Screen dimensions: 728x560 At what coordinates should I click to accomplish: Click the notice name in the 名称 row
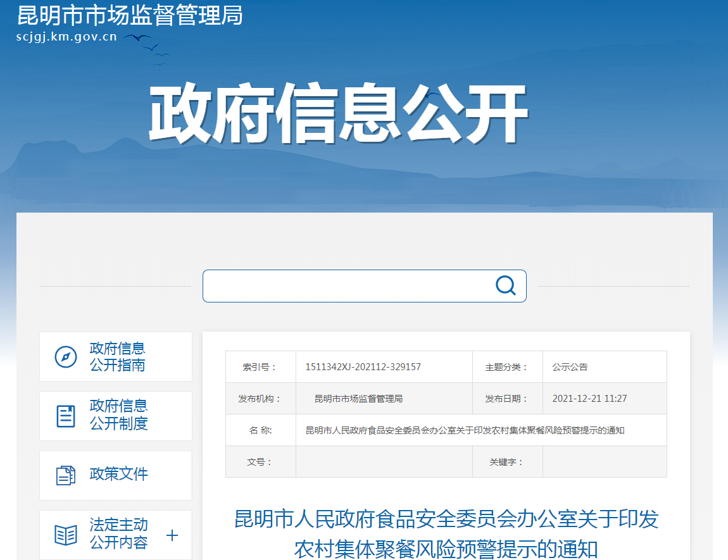465,430
